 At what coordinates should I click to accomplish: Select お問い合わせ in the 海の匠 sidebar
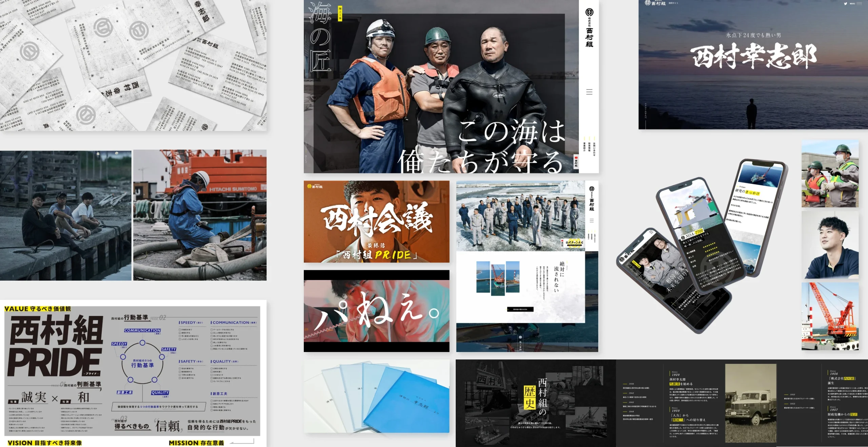[x=594, y=149]
